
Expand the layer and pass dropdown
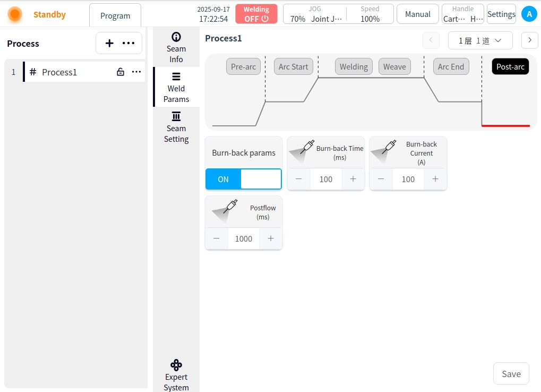coord(480,40)
